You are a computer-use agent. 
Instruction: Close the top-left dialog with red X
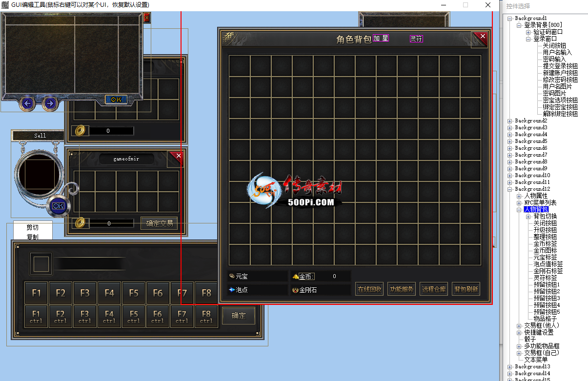click(x=147, y=18)
